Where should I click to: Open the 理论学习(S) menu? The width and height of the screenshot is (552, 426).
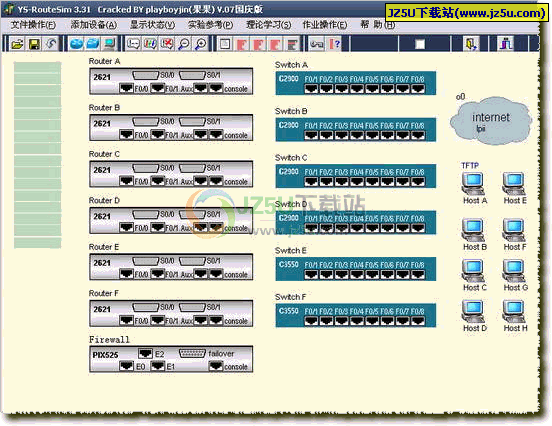coord(269,25)
